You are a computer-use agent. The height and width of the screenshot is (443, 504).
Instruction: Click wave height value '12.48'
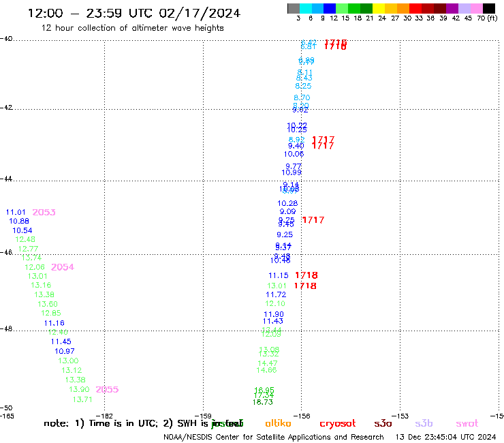25,239
